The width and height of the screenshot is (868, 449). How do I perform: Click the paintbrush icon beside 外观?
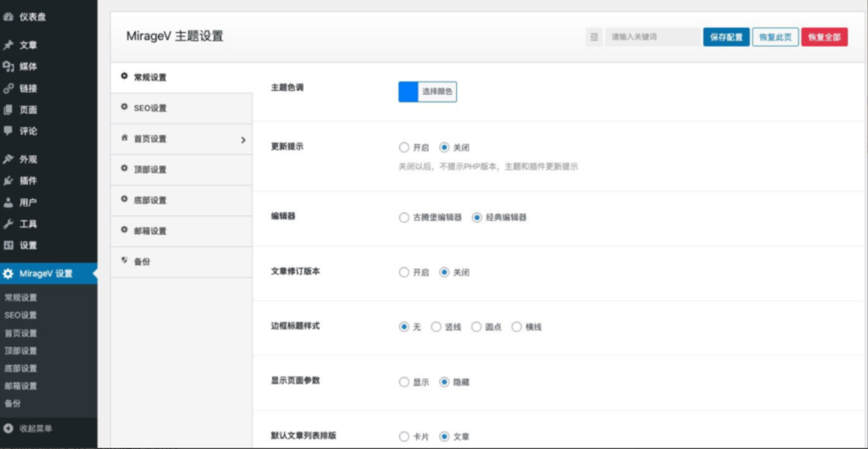(8, 159)
